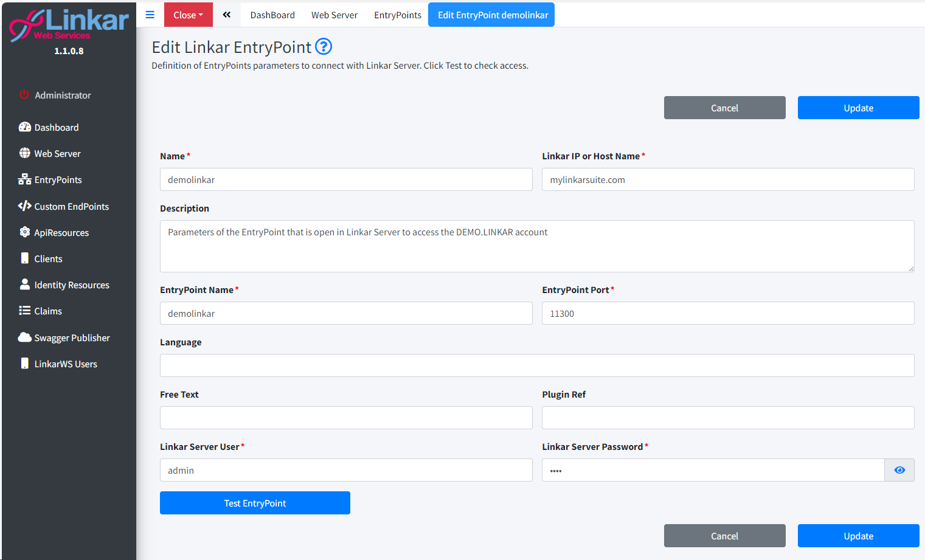Switch to the DashBoard tab

tap(272, 15)
